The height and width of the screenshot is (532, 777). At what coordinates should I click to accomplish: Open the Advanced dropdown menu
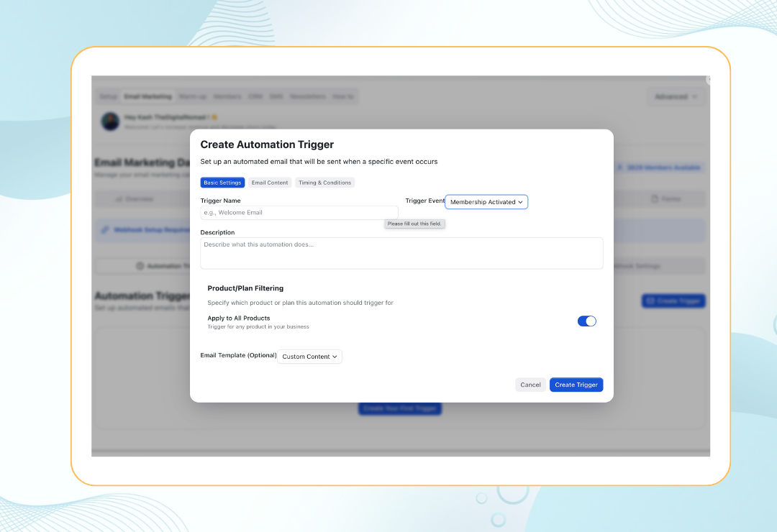[675, 96]
